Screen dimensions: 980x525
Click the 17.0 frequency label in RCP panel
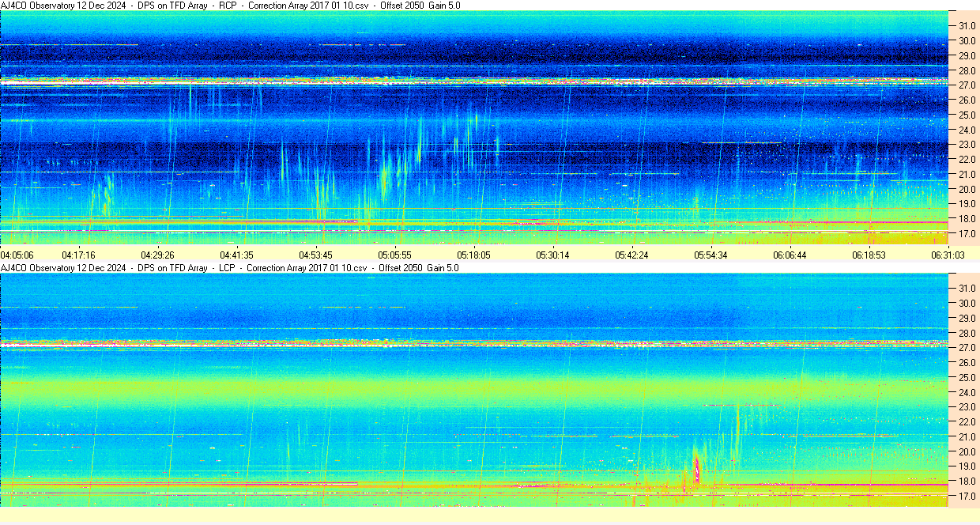click(967, 234)
